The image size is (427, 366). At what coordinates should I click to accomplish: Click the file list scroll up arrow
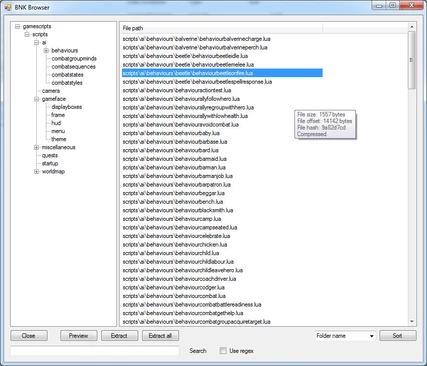(412, 27)
